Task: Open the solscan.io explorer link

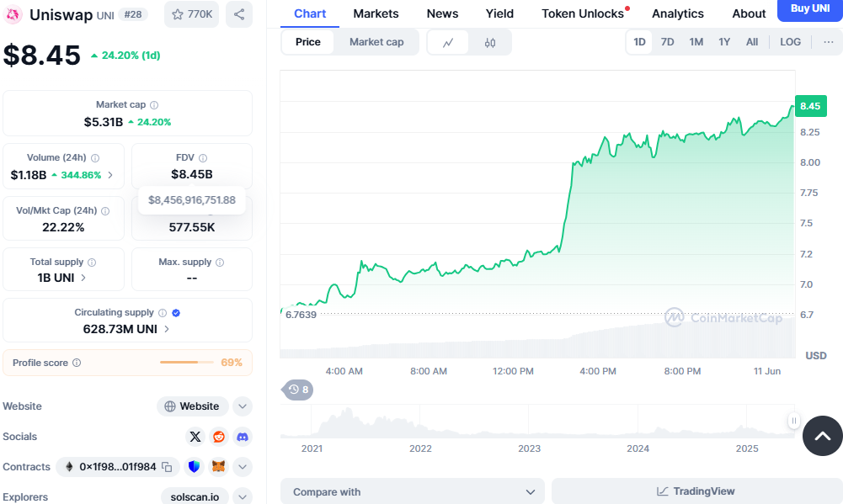Action: point(195,497)
